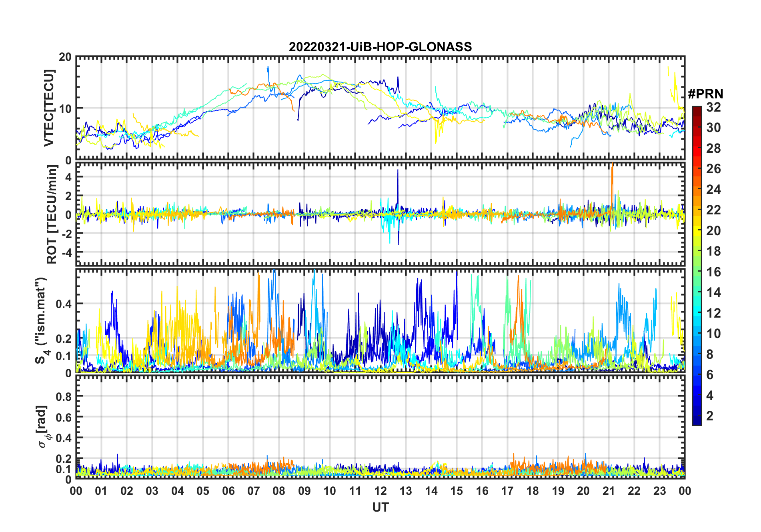The image size is (761, 532).
Task: Select the VTEC[TECU] y-axis label
Action: pos(49,108)
